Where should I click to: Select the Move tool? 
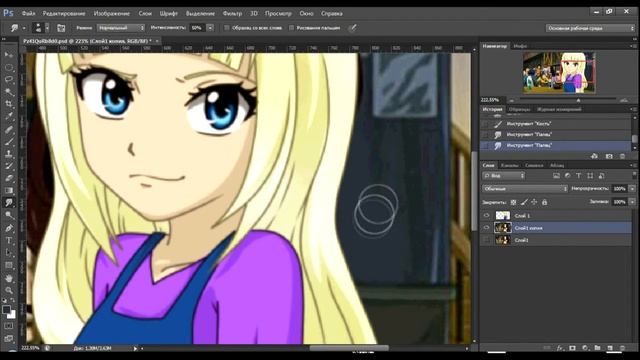(9, 54)
